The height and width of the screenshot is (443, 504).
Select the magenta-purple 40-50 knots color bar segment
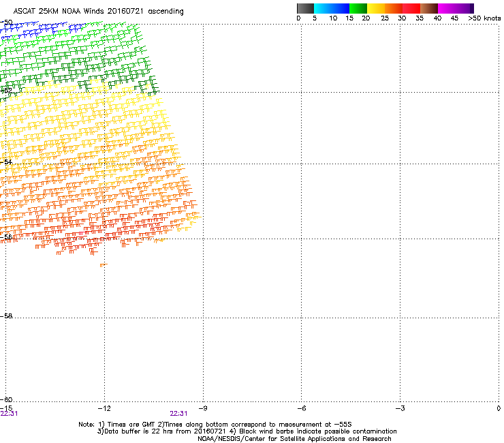(456, 8)
